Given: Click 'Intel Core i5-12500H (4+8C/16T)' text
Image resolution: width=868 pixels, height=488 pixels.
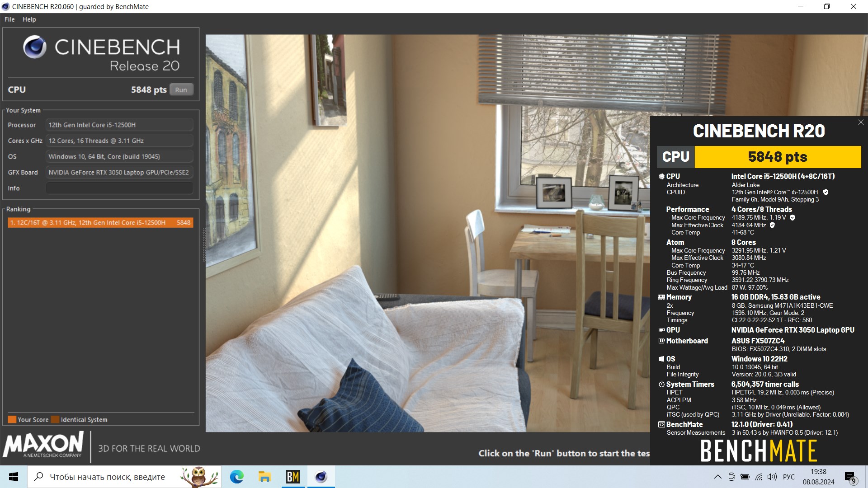Looking at the screenshot, I should click(x=783, y=177).
